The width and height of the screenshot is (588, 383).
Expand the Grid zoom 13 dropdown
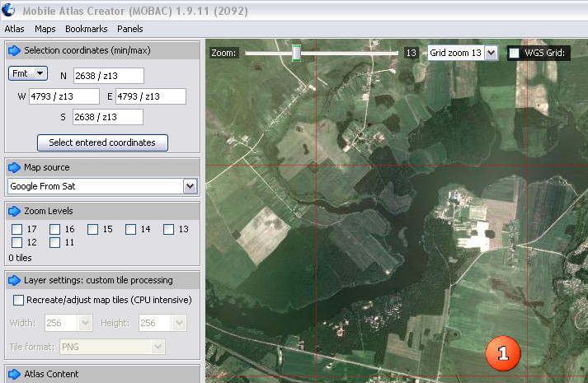coord(491,53)
